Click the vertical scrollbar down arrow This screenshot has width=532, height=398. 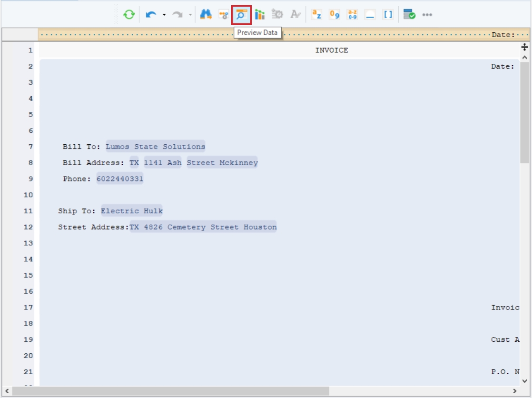524,381
